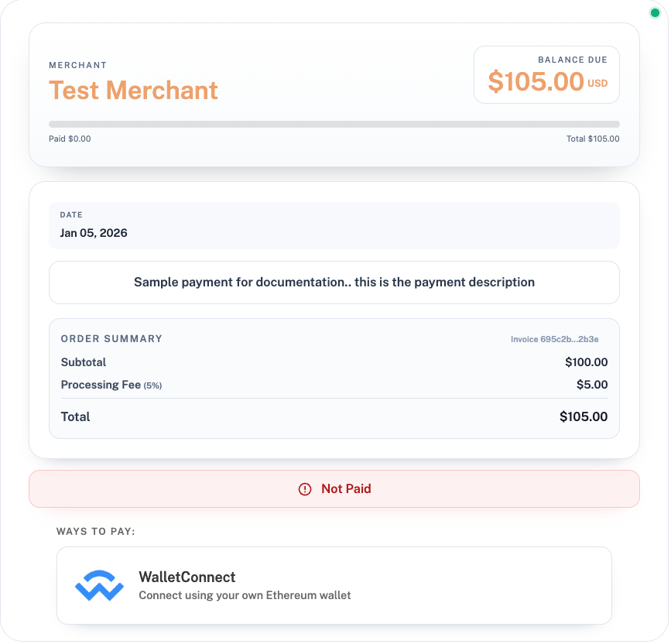Click the exclamation mark inside the red banner
The image size is (671, 644).
point(304,488)
